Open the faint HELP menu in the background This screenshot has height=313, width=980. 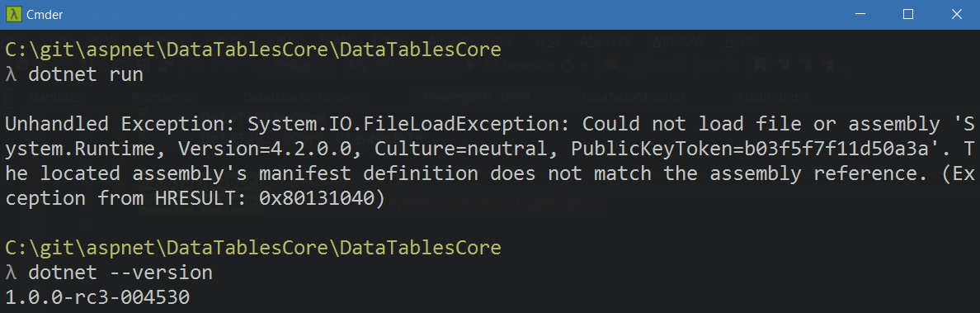tap(740, 41)
